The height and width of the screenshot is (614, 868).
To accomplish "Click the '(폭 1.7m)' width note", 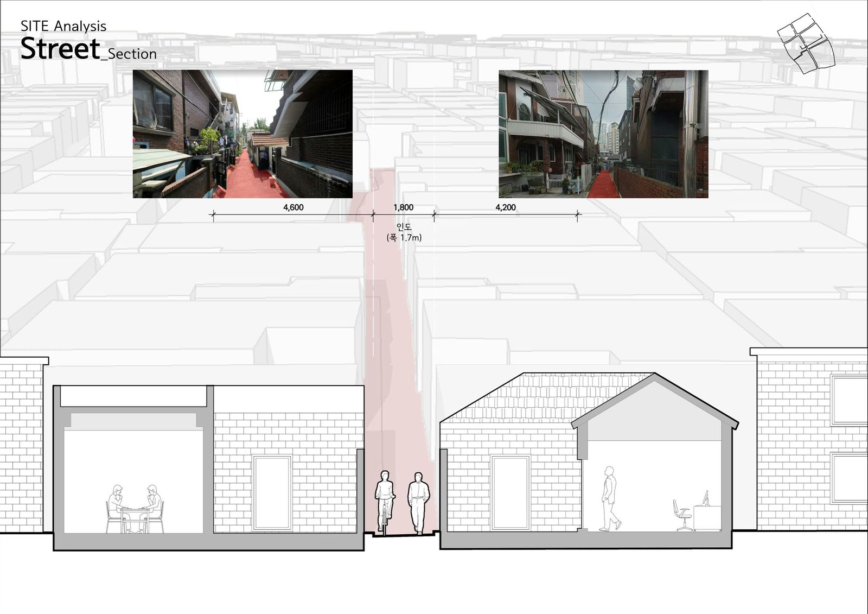I will click(x=404, y=238).
